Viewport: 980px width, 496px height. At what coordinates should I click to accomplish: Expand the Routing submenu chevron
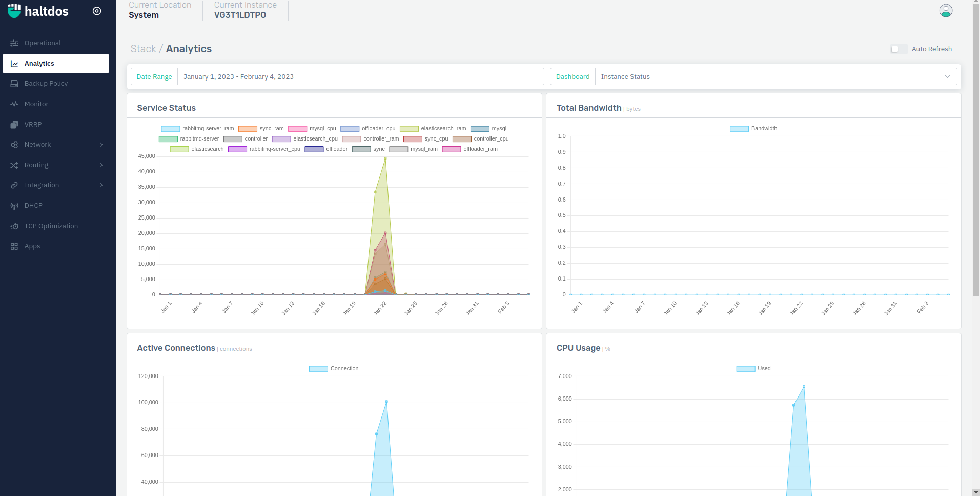coord(101,165)
